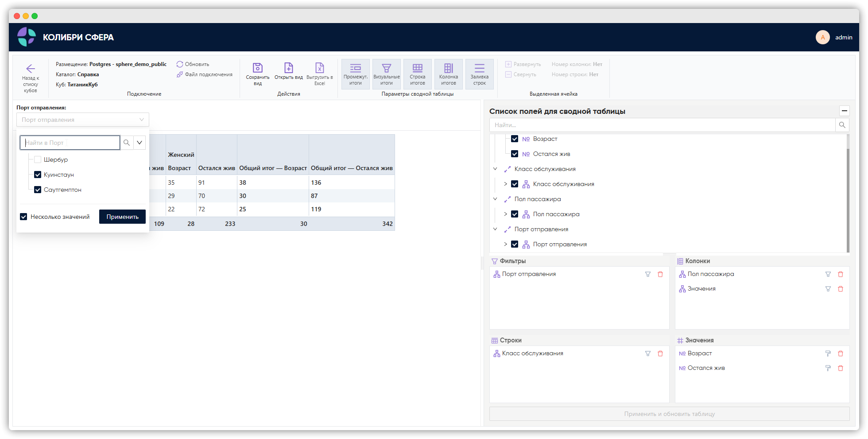Click the search magnifier in port filter
The image size is (868, 439).
point(127,143)
